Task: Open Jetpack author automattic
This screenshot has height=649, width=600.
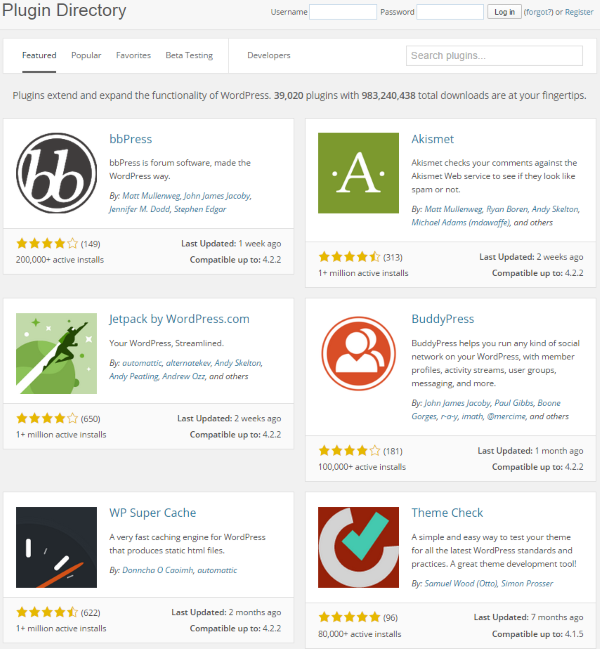Action: coord(142,363)
